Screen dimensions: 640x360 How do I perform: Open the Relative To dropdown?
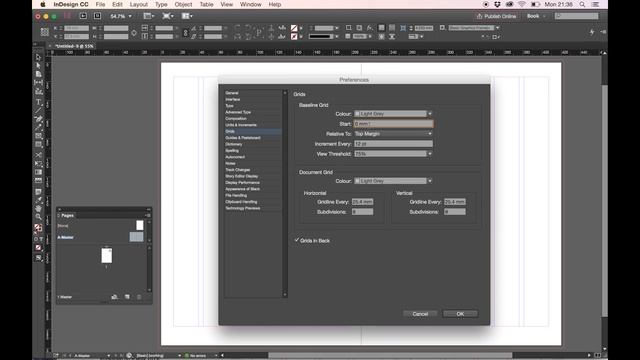(x=393, y=133)
